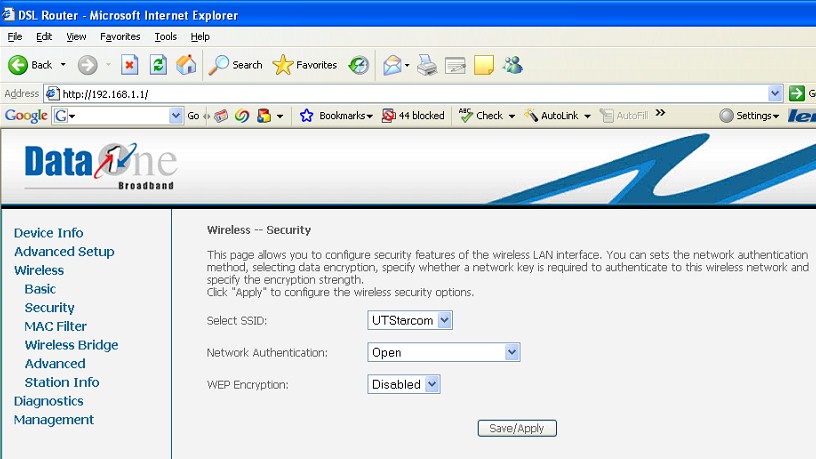This screenshot has width=816, height=459.
Task: Open the Help menu
Action: click(200, 36)
